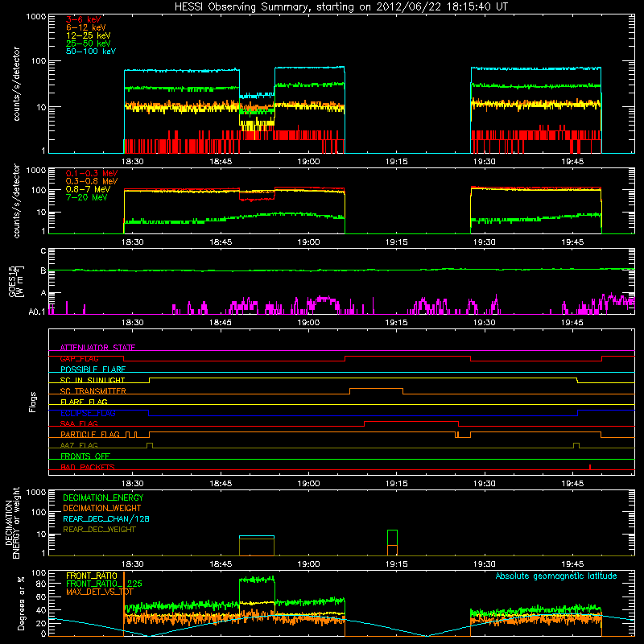The width and height of the screenshot is (644, 644).
Task: Select the REAR_DEC_WEIGHT legend label
Action: tap(99, 530)
